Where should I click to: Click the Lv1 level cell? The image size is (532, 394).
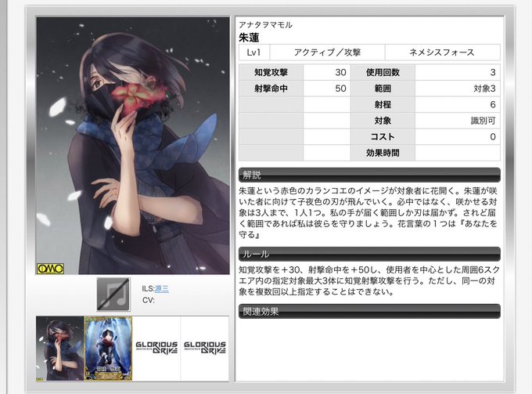click(x=254, y=52)
